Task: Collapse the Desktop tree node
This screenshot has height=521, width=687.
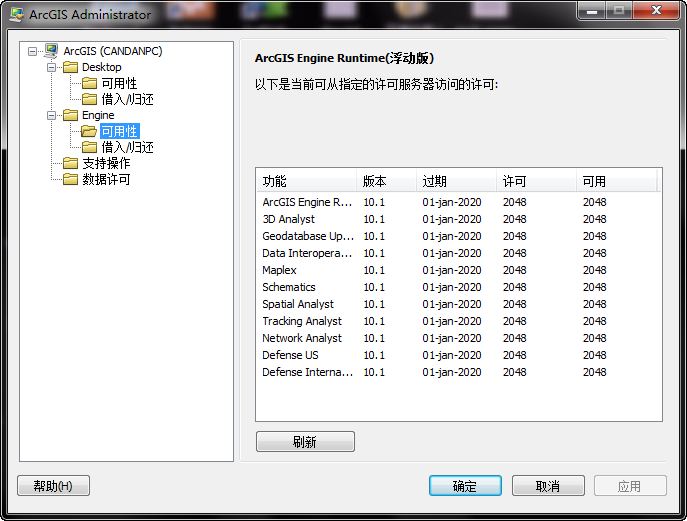Action: pos(51,67)
